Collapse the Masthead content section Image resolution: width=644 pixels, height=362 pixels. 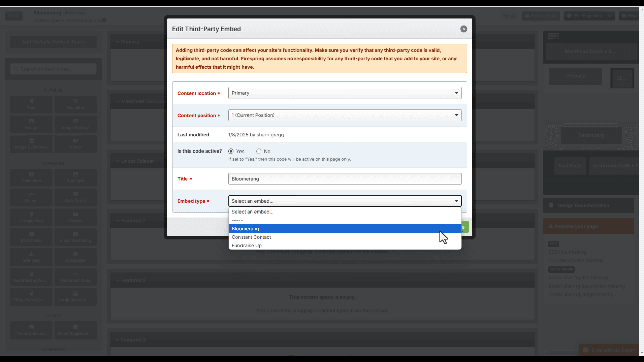pyautogui.click(x=118, y=101)
